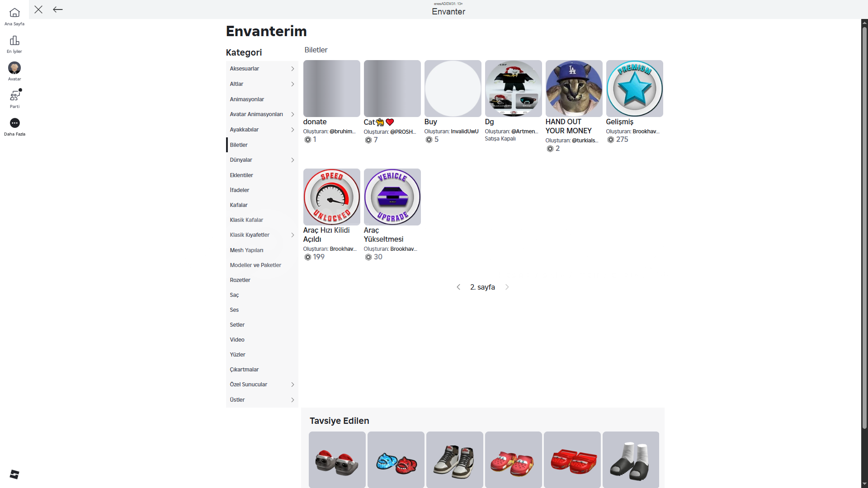Select the Biletler category
This screenshot has width=868, height=488.
point(262,145)
